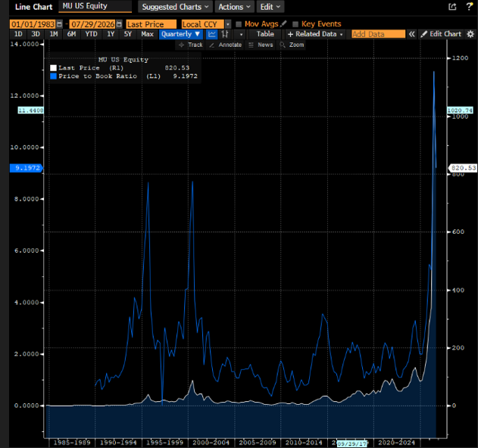Open the Actions dropdown menu

pos(234,7)
